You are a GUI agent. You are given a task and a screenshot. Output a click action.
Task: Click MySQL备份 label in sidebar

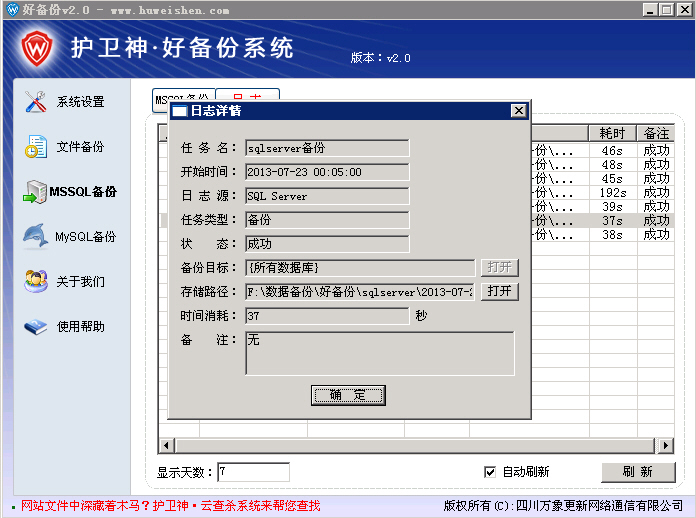click(85, 237)
